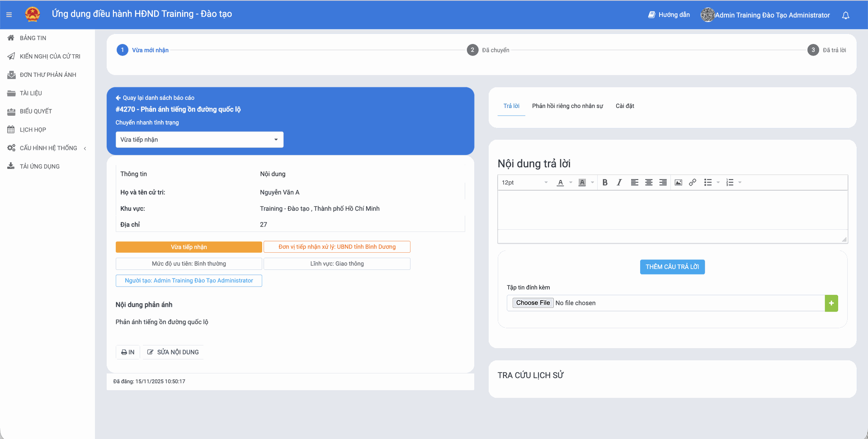This screenshot has height=439, width=868.
Task: Click the THÊM CÂU TRẢ LỜI button
Action: (x=672, y=267)
